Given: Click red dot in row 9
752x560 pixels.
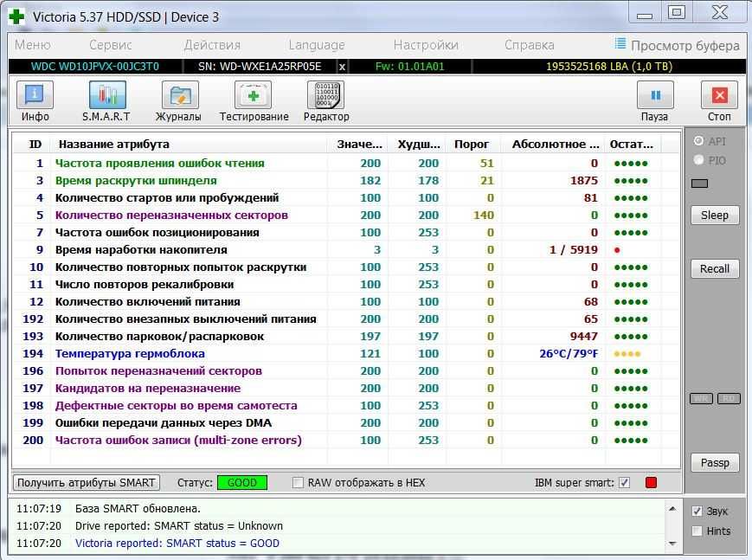Looking at the screenshot, I should click(617, 250).
